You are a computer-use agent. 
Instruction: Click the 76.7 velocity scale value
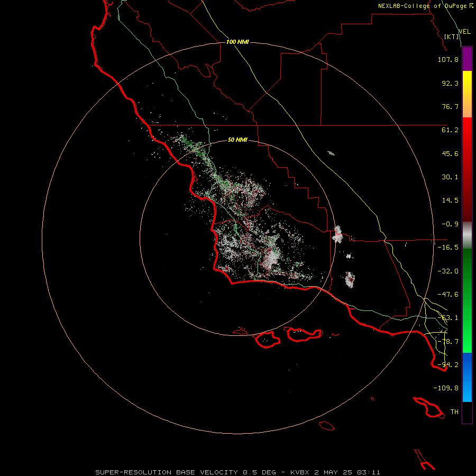click(x=450, y=106)
